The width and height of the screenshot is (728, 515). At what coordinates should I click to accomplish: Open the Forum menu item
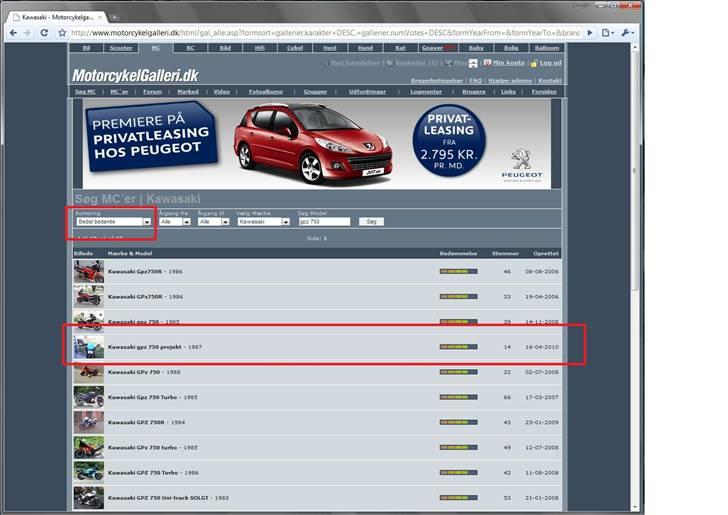(151, 91)
